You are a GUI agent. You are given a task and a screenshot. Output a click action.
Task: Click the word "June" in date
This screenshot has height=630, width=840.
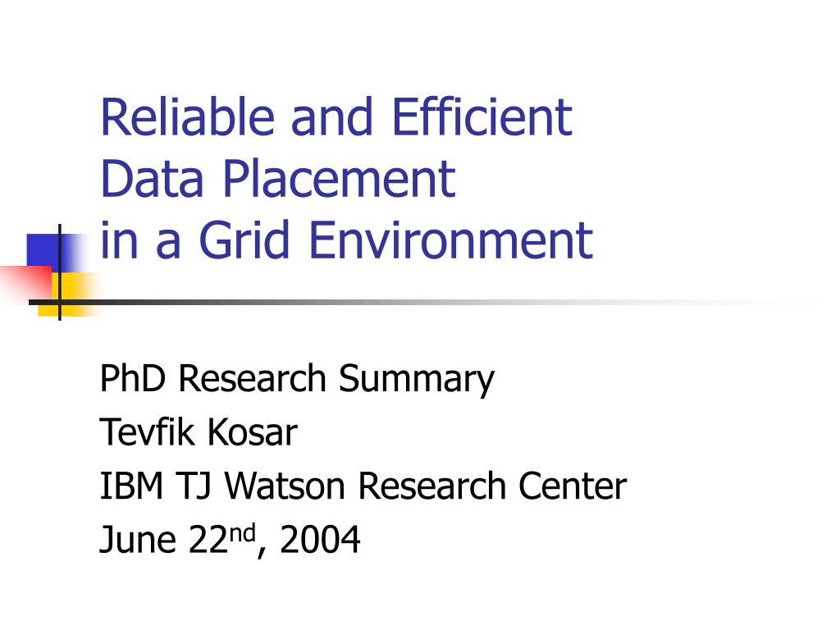pyautogui.click(x=137, y=540)
